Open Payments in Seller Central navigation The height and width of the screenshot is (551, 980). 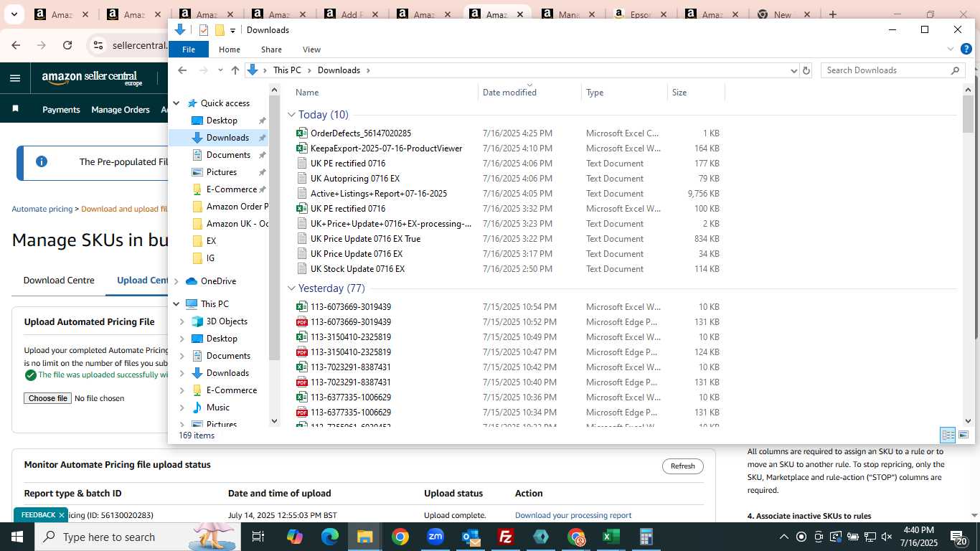61,110
